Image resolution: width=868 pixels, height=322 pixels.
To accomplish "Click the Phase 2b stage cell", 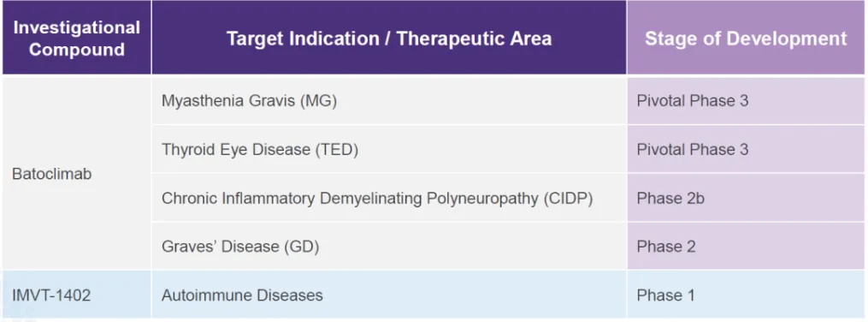I will [746, 198].
